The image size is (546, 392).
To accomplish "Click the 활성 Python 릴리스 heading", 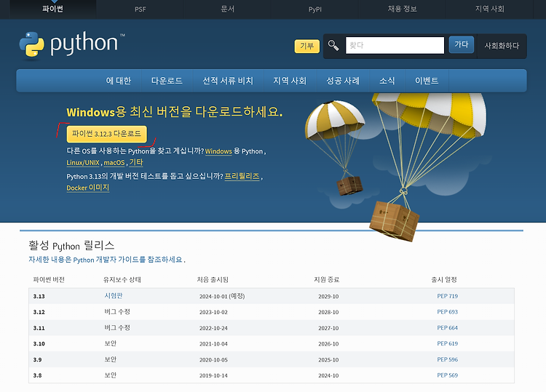I will click(71, 245).
